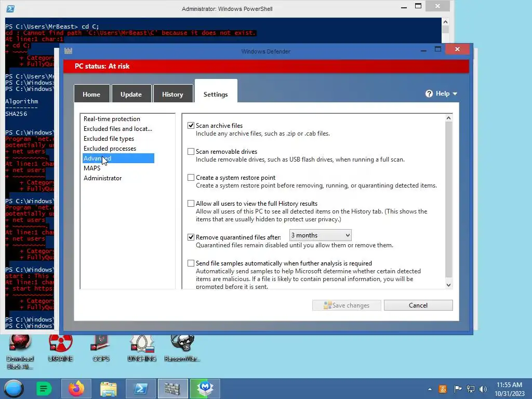Viewport: 532px width, 399px height.
Task: Click the settings pane scrollbar thumb
Action: click(x=448, y=199)
